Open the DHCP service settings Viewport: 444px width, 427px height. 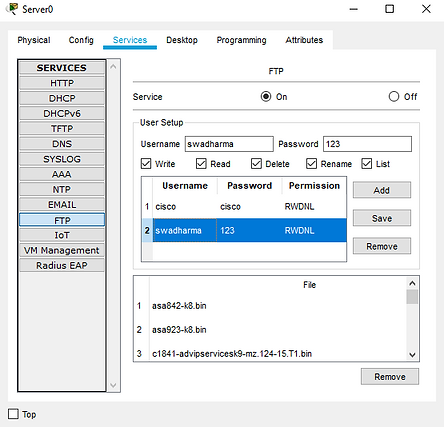click(x=62, y=98)
